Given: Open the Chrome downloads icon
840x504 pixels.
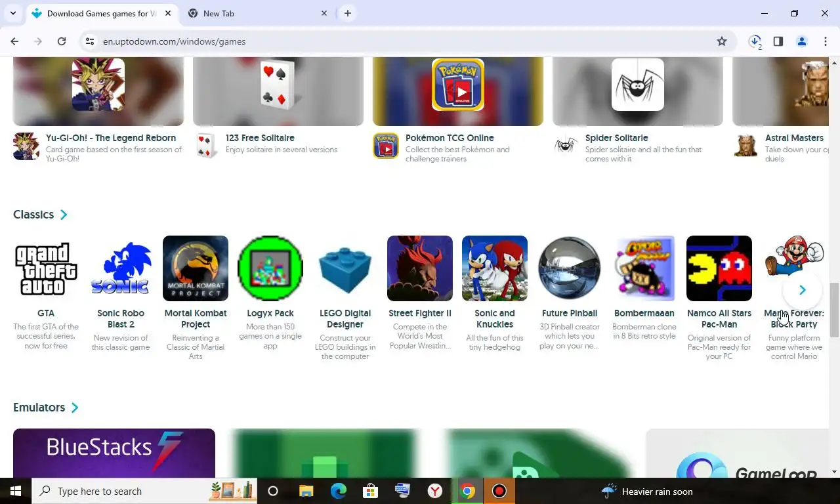Looking at the screenshot, I should pyautogui.click(x=755, y=41).
